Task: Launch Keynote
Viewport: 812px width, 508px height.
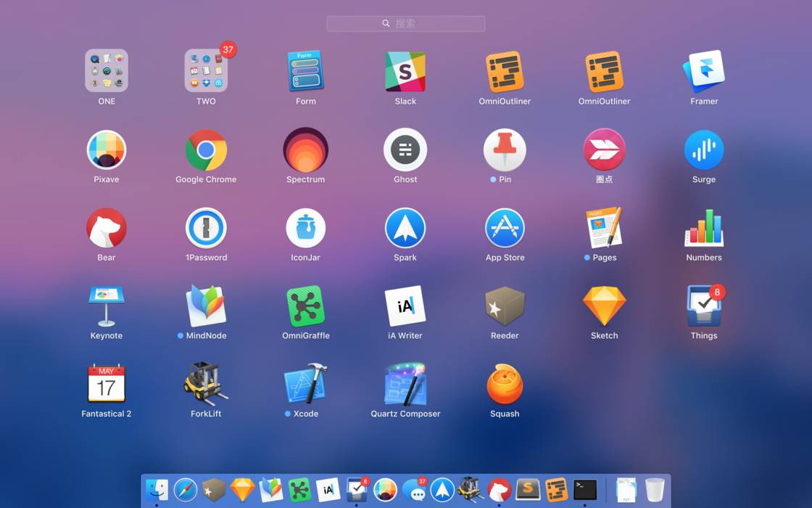Action: click(x=106, y=306)
